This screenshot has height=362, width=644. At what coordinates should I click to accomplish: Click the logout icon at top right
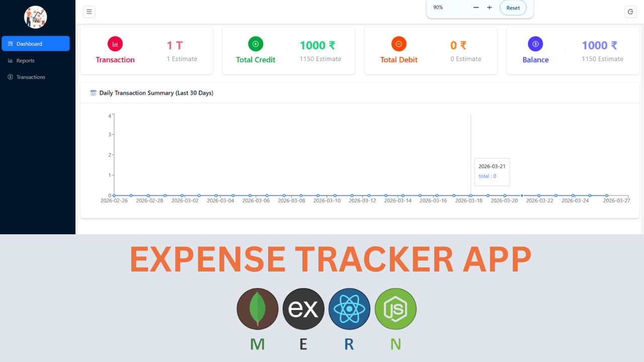(630, 12)
